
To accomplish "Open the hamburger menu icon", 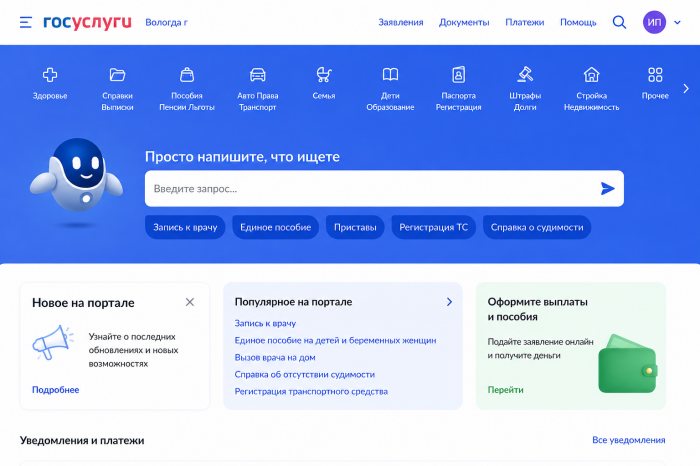I will click(26, 22).
